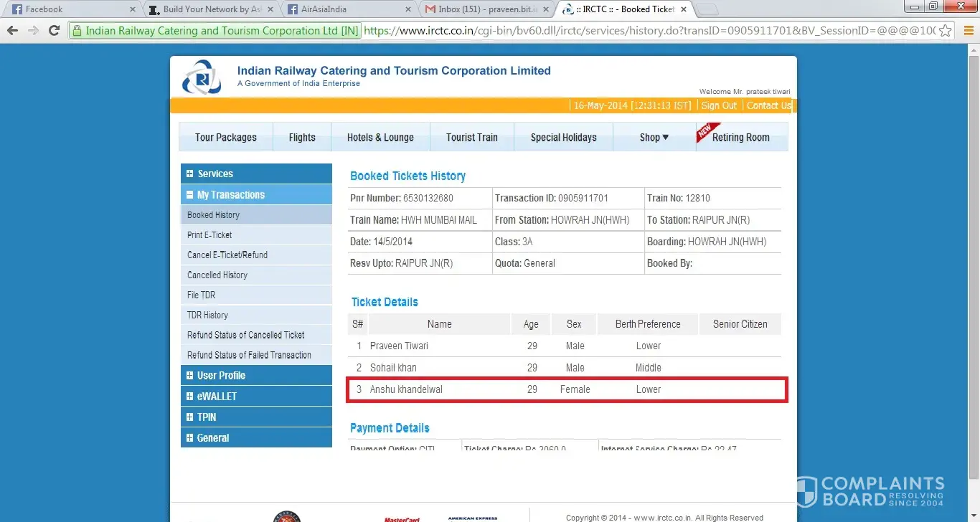Open Tourist Train section
Image resolution: width=980 pixels, height=522 pixels.
tap(472, 137)
